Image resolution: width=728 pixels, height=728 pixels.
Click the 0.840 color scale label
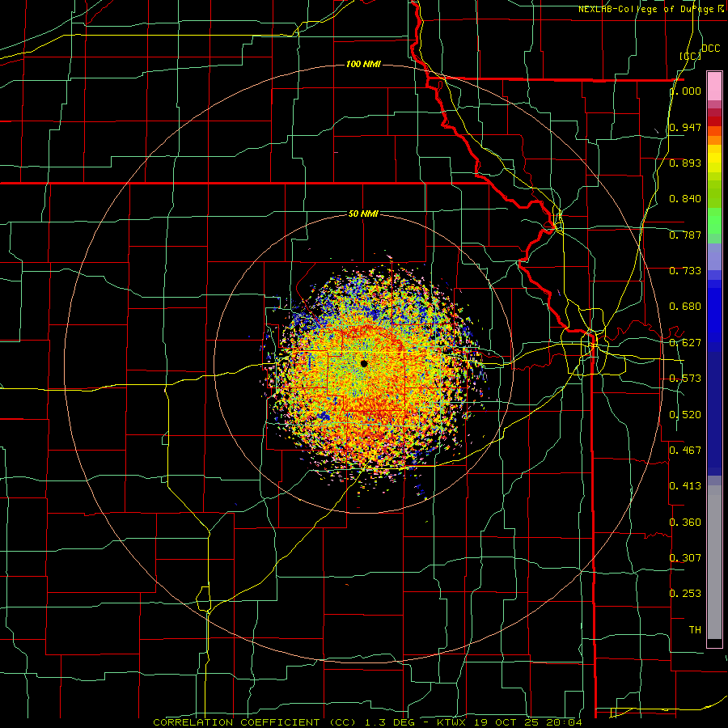pos(685,199)
